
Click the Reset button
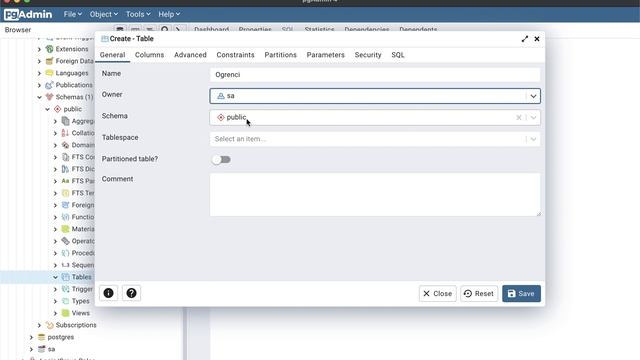[x=479, y=293]
